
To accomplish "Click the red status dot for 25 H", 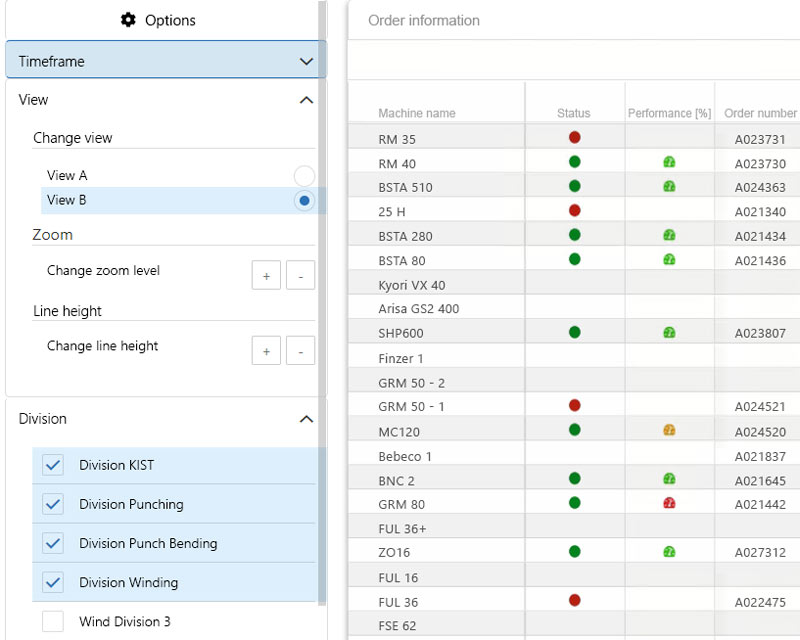I will [x=573, y=210].
